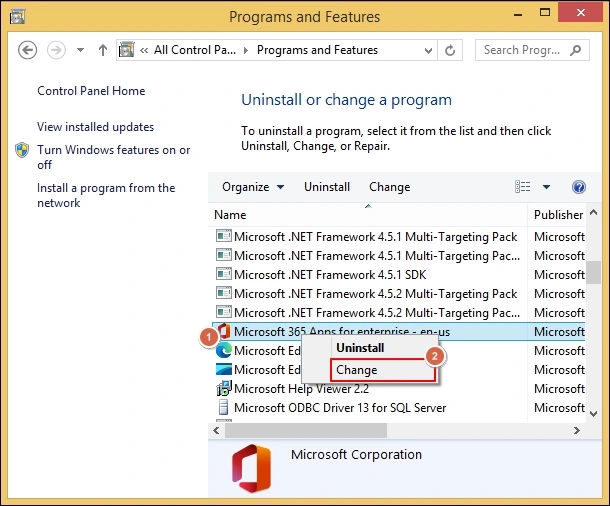Click the .NET Framework 4.5.1 SDK icon
Screen dimensions: 610x506
tap(224, 274)
